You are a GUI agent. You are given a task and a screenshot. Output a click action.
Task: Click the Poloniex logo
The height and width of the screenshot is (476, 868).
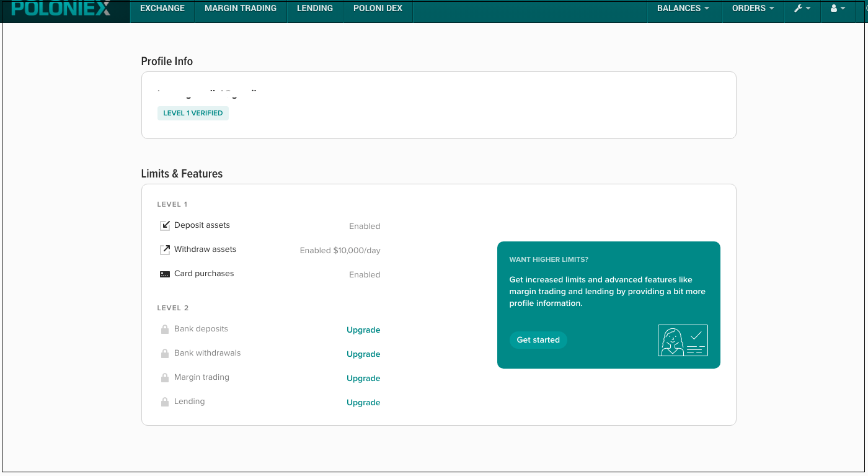tap(61, 9)
